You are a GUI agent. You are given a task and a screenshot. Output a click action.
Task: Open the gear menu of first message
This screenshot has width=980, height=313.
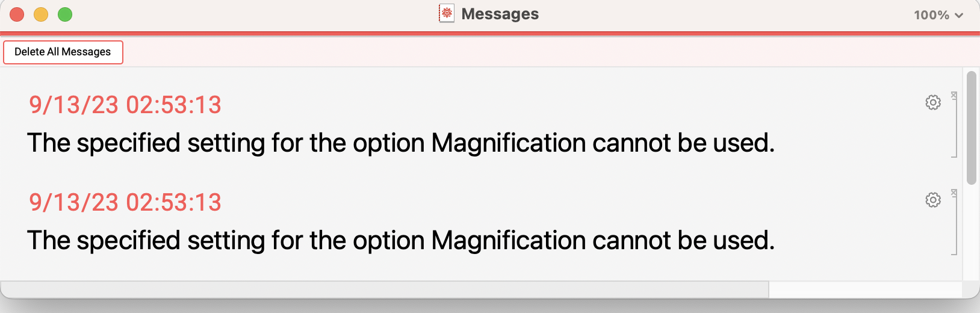[x=933, y=102]
